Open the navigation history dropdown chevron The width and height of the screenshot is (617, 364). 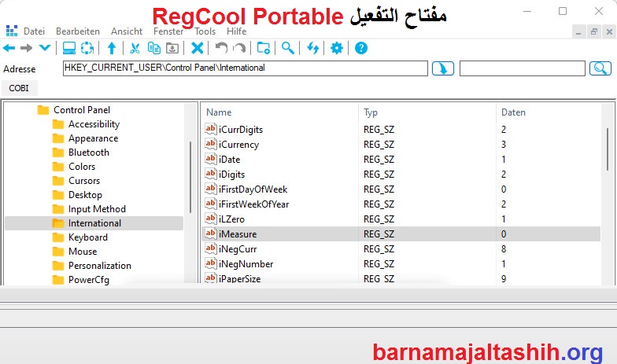[x=45, y=48]
